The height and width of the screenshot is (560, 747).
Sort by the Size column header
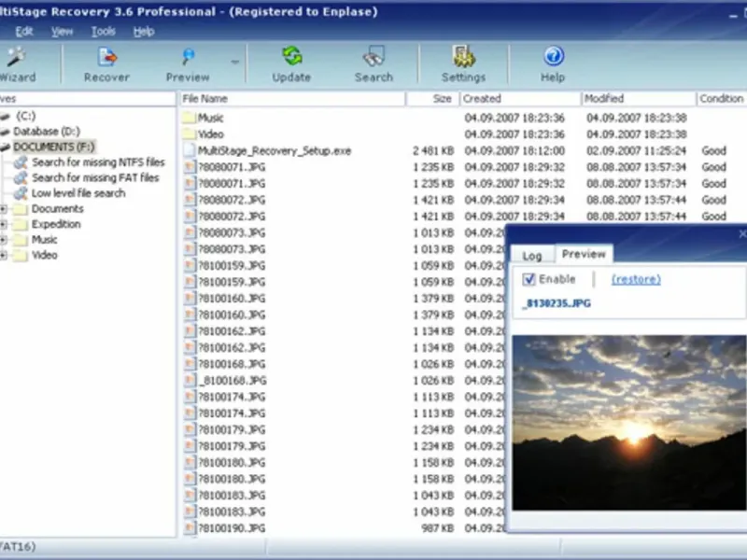tap(432, 99)
